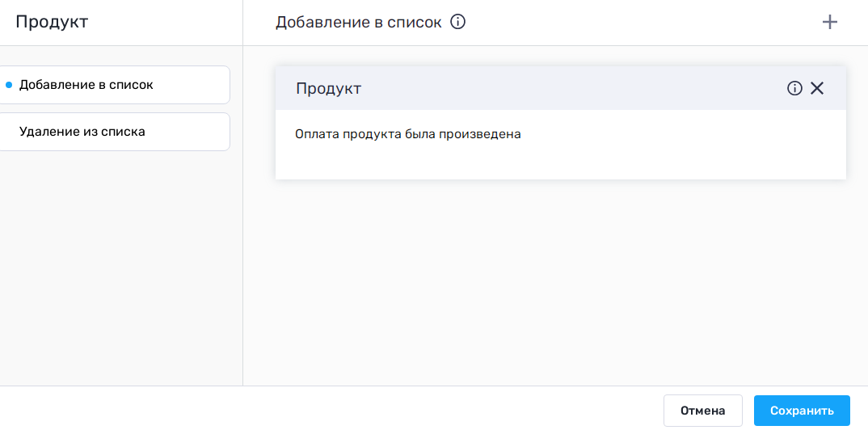The image size is (868, 430).
Task: Click the plus icon to add a condition
Action: (x=829, y=23)
